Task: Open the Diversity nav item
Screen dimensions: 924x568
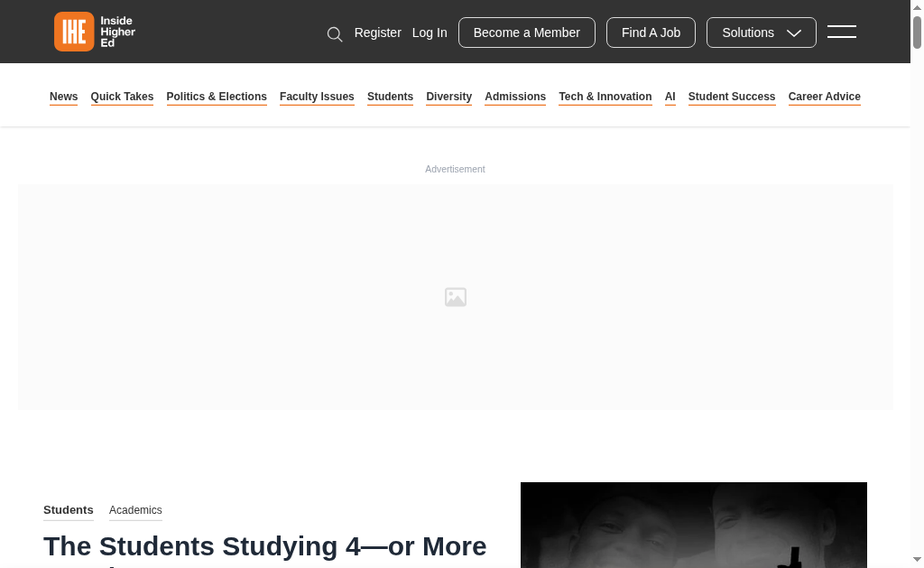Action: [448, 97]
